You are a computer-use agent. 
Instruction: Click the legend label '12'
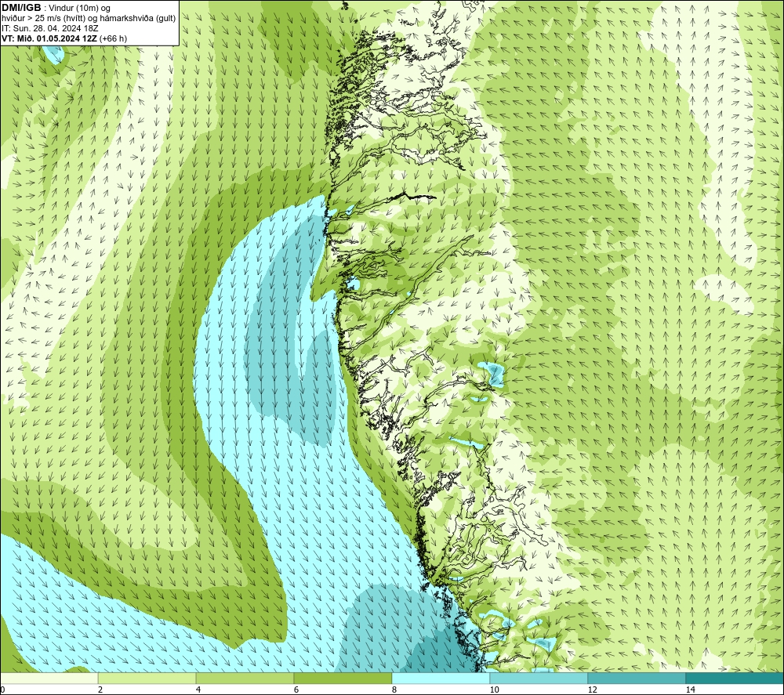tap(592, 690)
